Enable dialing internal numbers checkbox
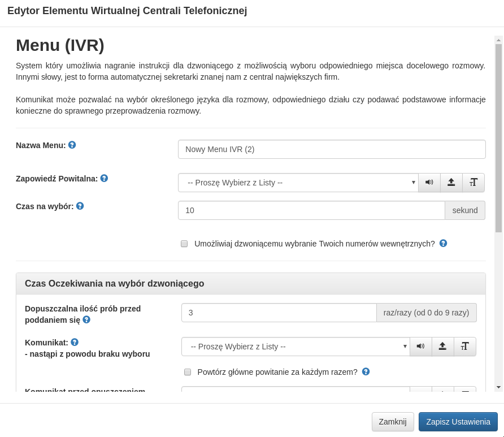Screen dimensions: 504x437 pos(184,244)
